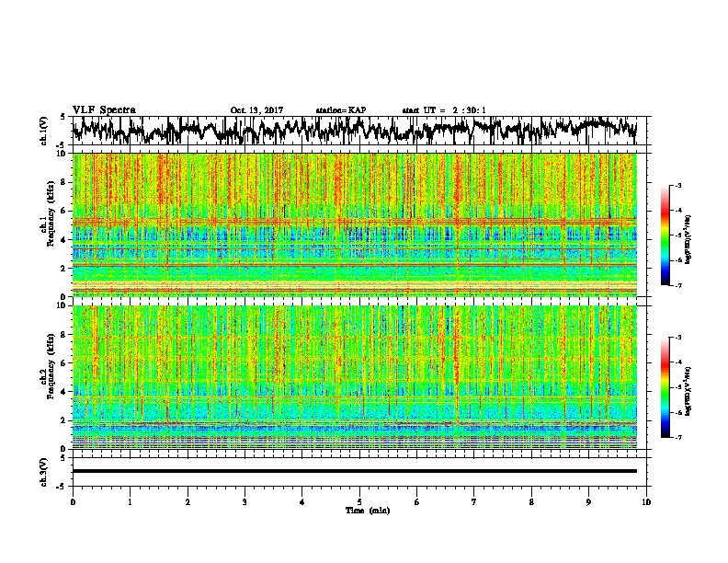
Task: Click the ch.1 voltage waveform trace
Action: point(355,131)
